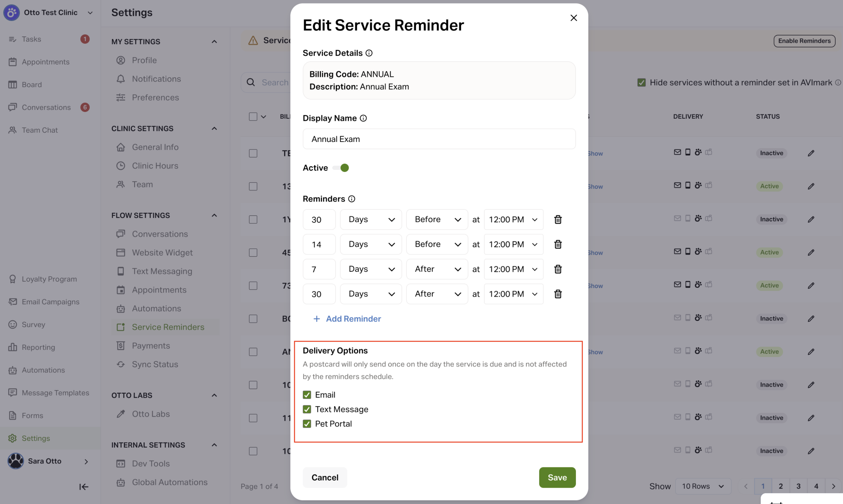Toggle Hide services without reminder checkbox
The height and width of the screenshot is (504, 843).
tap(641, 83)
